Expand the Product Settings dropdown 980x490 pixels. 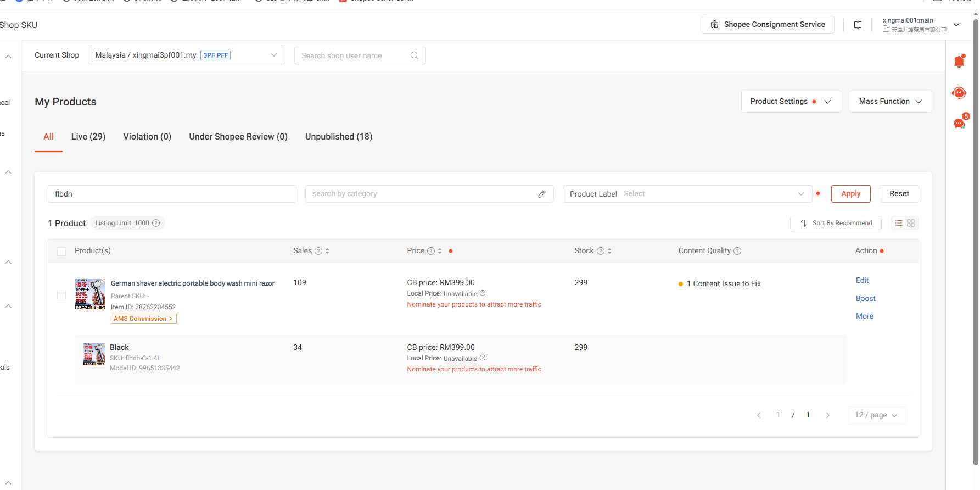click(x=791, y=102)
